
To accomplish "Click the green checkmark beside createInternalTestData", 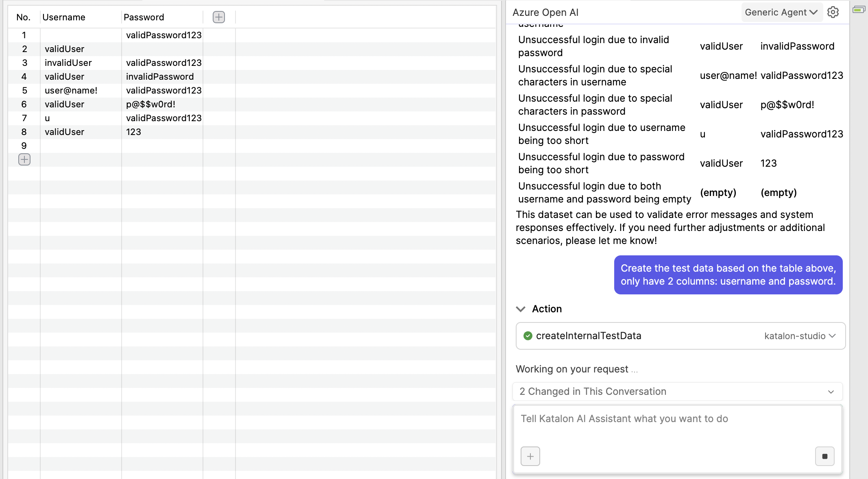I will tap(528, 335).
